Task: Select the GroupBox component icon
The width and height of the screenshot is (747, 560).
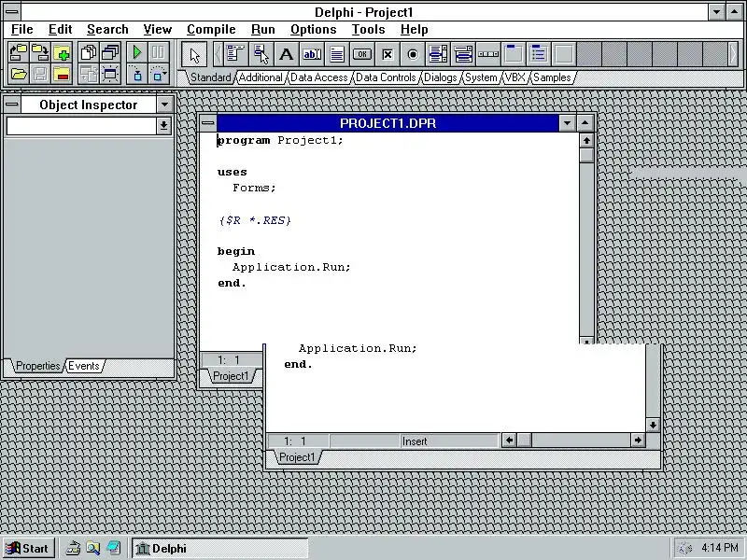Action: (x=514, y=54)
